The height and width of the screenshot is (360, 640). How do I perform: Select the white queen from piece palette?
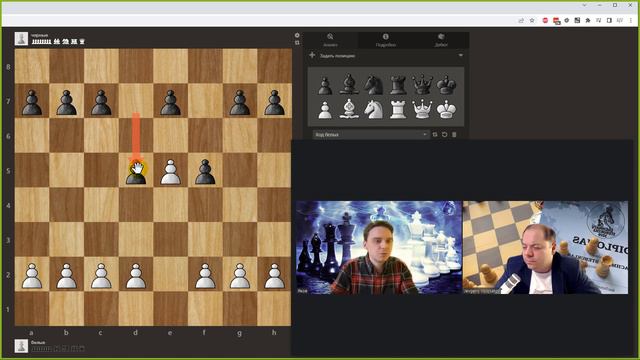click(x=422, y=109)
